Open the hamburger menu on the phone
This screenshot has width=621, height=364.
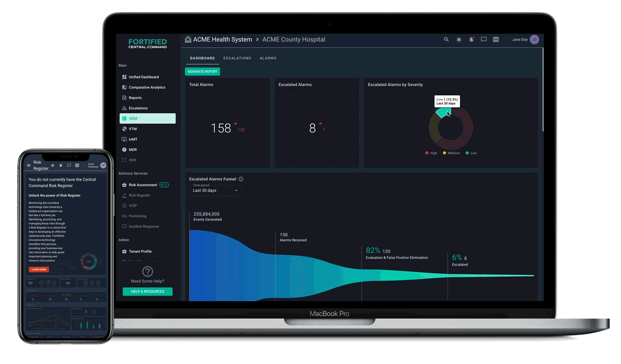click(x=29, y=166)
